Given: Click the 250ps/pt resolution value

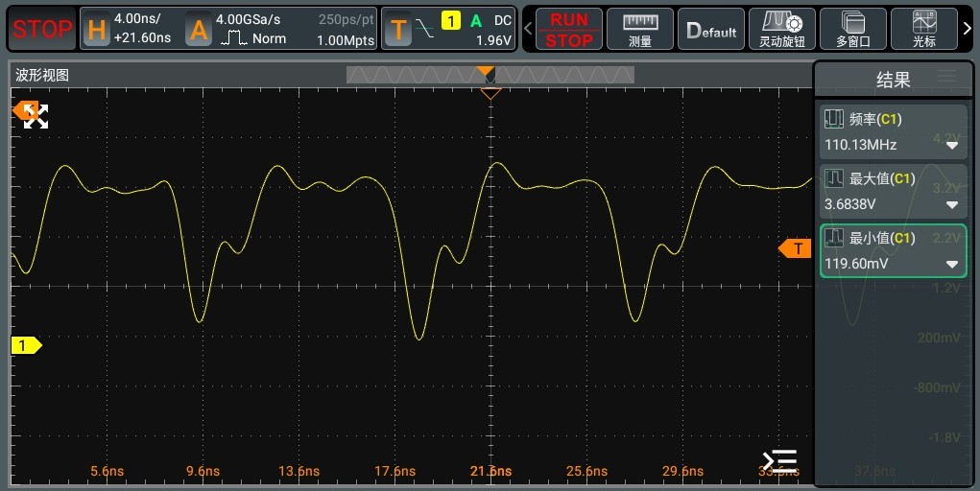Looking at the screenshot, I should (x=347, y=19).
